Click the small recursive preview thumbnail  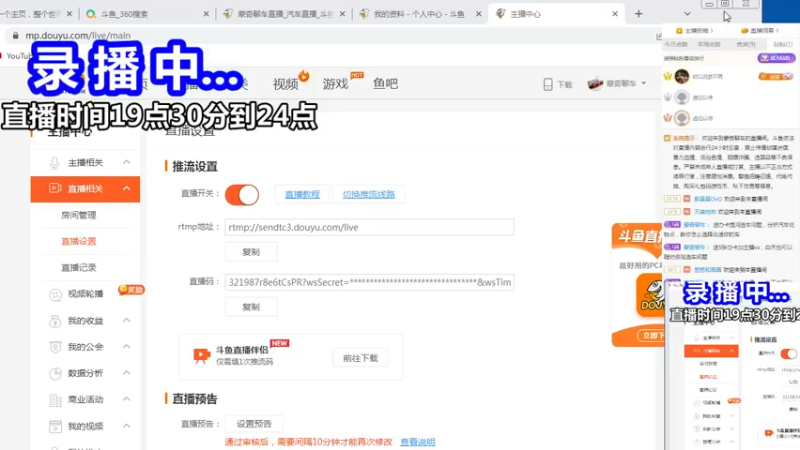733,364
